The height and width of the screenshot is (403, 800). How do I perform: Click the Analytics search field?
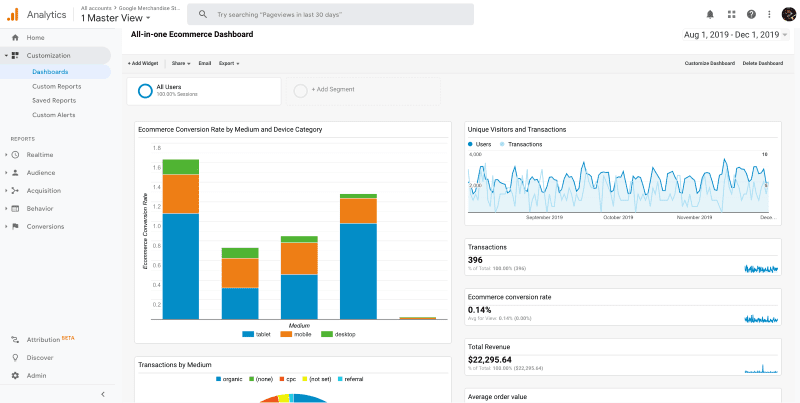click(x=330, y=14)
